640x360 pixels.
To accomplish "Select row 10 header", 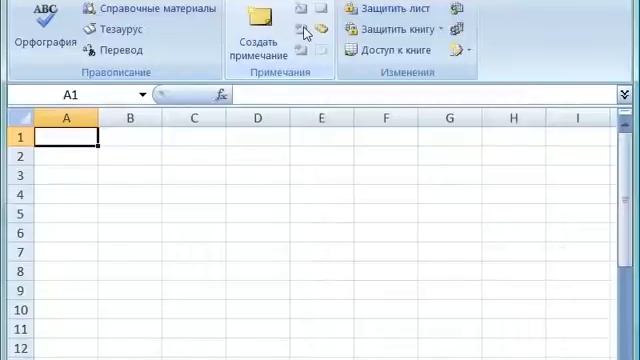I will [x=21, y=310].
